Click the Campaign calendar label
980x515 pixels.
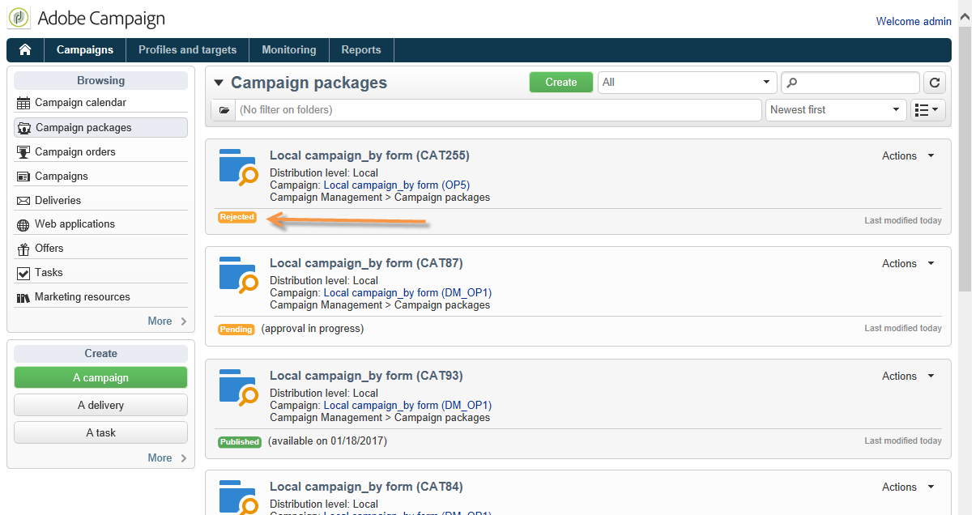pos(80,103)
